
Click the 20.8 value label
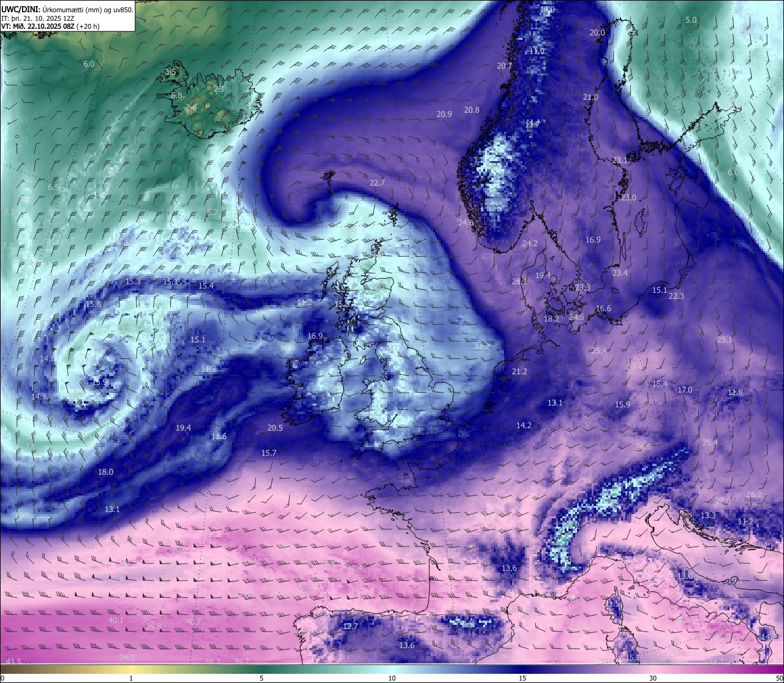[x=472, y=110]
